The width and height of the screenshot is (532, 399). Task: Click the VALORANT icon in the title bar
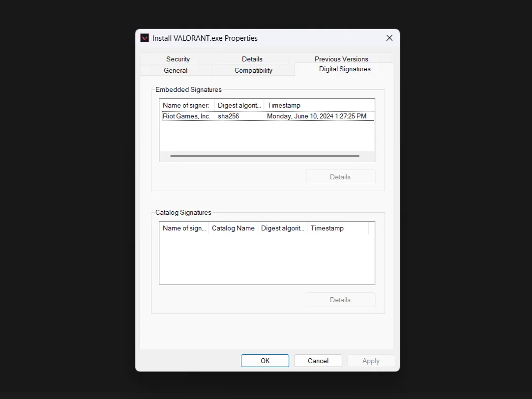click(x=144, y=38)
